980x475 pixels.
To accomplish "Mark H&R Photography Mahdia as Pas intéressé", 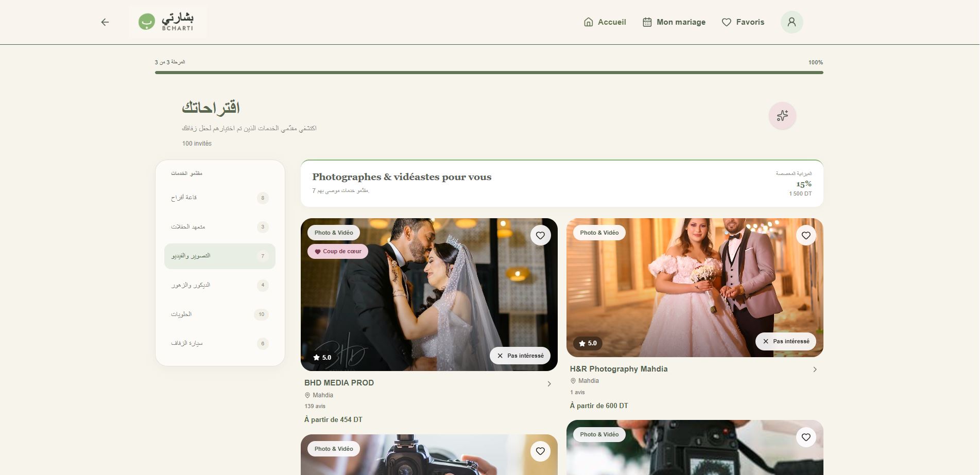I will point(786,341).
